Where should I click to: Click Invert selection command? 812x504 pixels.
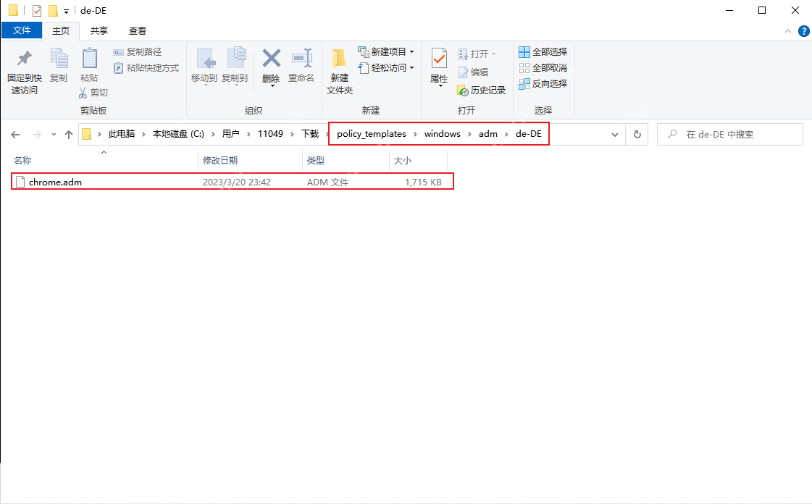pyautogui.click(x=543, y=84)
